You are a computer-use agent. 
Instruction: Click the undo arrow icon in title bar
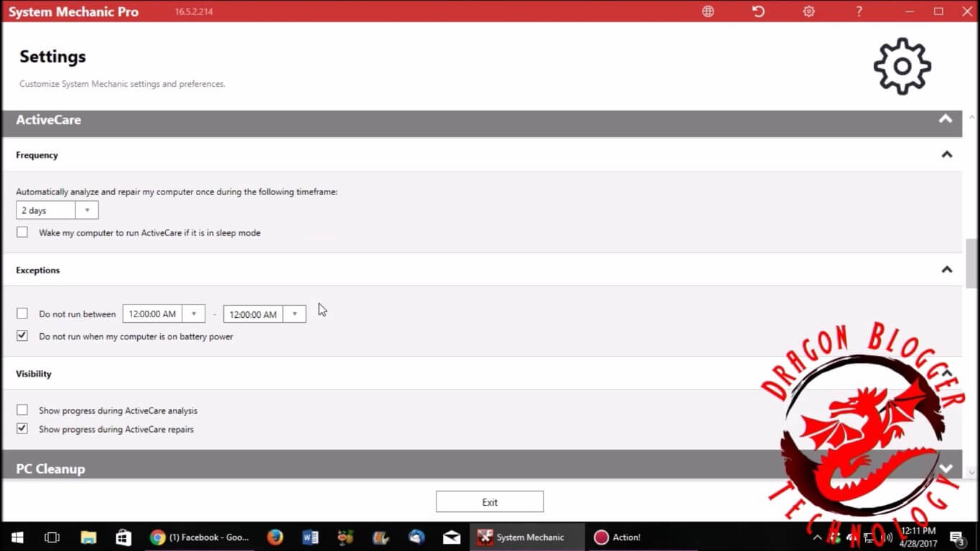coord(758,11)
